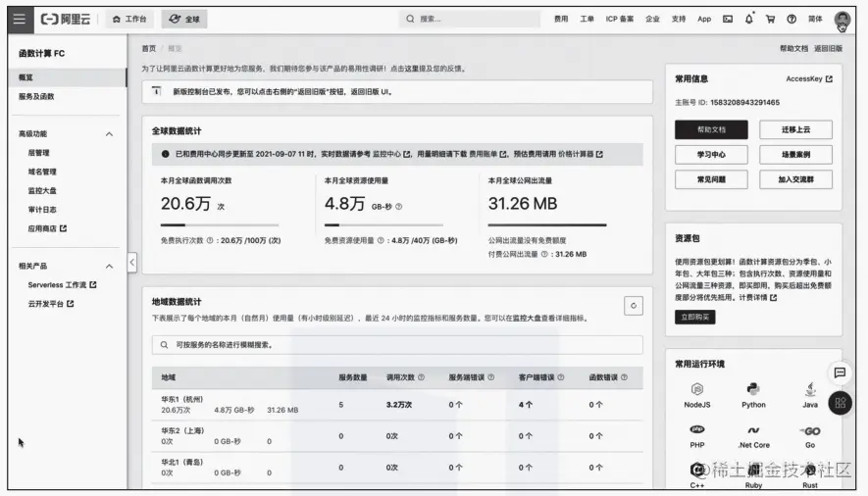
Task: Open 云开发平台 link
Action: coord(50,304)
